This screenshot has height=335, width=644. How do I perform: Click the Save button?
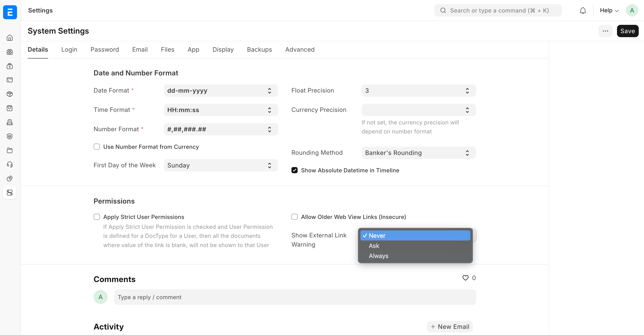coord(628,31)
